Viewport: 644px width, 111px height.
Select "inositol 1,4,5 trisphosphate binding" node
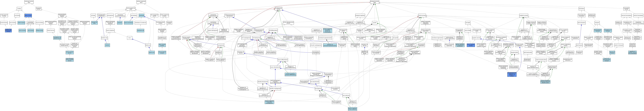tap(8, 30)
